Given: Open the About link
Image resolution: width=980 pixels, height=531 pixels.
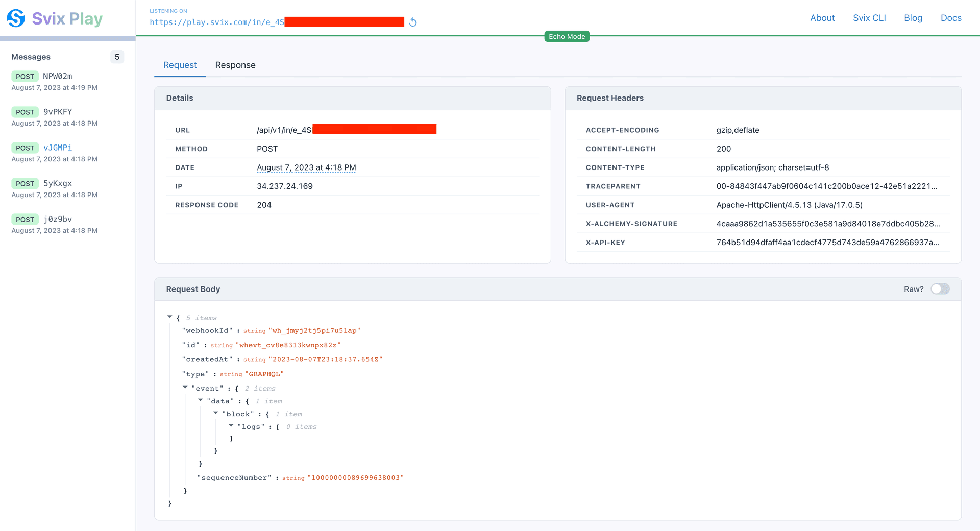Looking at the screenshot, I should (822, 18).
